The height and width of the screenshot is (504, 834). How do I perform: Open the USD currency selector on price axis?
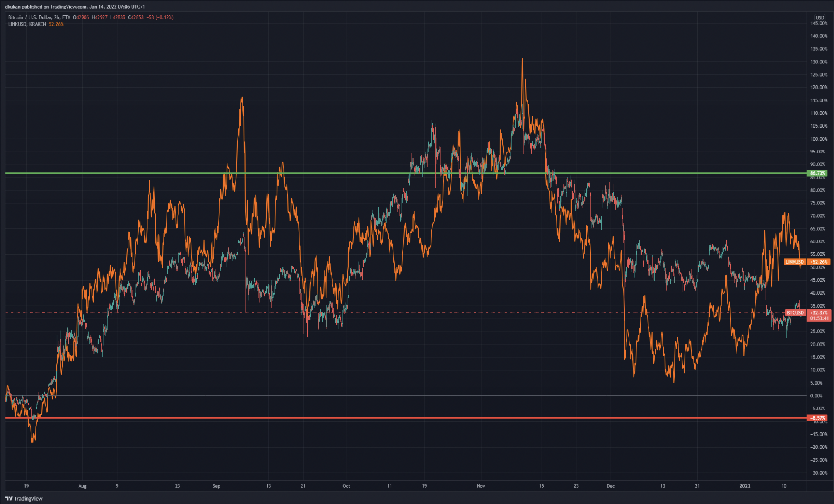tap(820, 17)
